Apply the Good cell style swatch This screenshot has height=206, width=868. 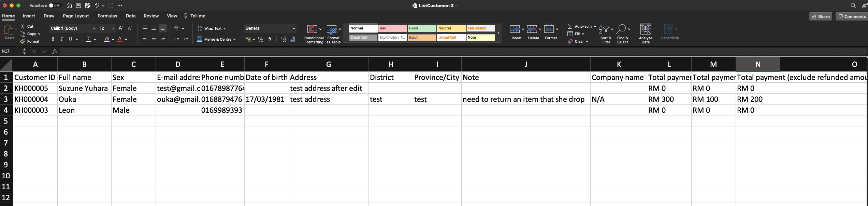point(422,28)
